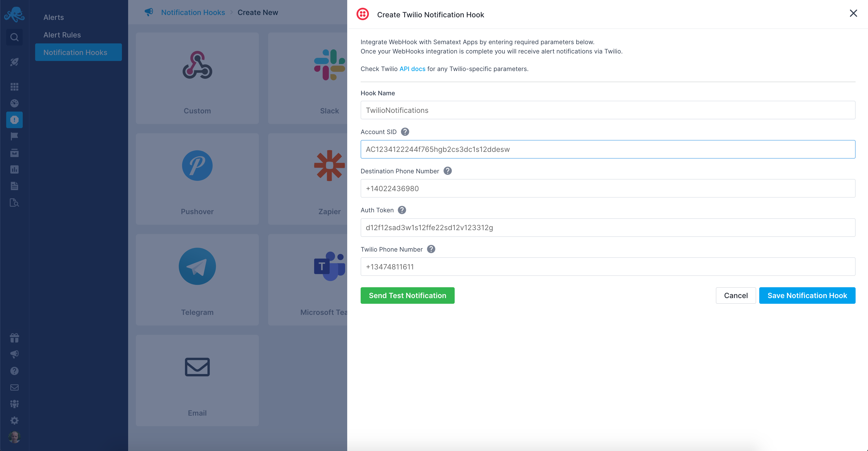868x451 pixels.
Task: Focus the Account SID input field
Action: click(608, 149)
